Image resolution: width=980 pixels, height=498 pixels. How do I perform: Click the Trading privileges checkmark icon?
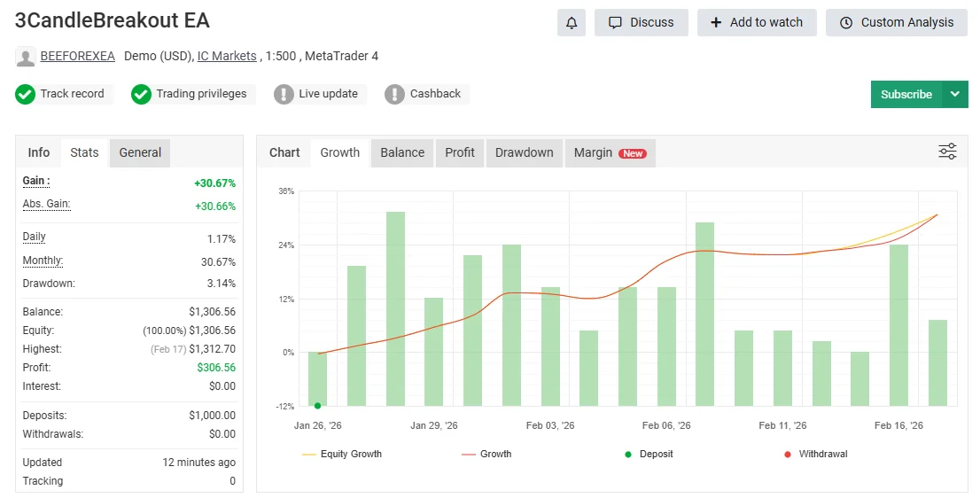coord(141,94)
